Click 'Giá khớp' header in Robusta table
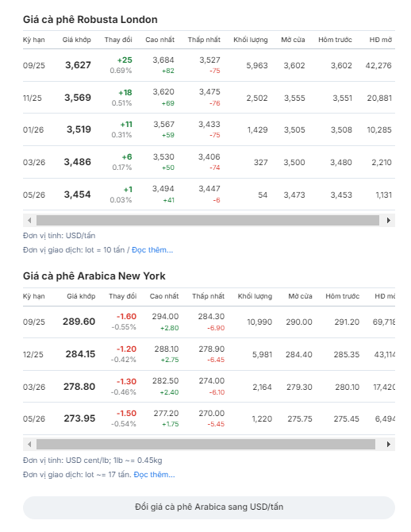411x532 pixels. (x=77, y=40)
